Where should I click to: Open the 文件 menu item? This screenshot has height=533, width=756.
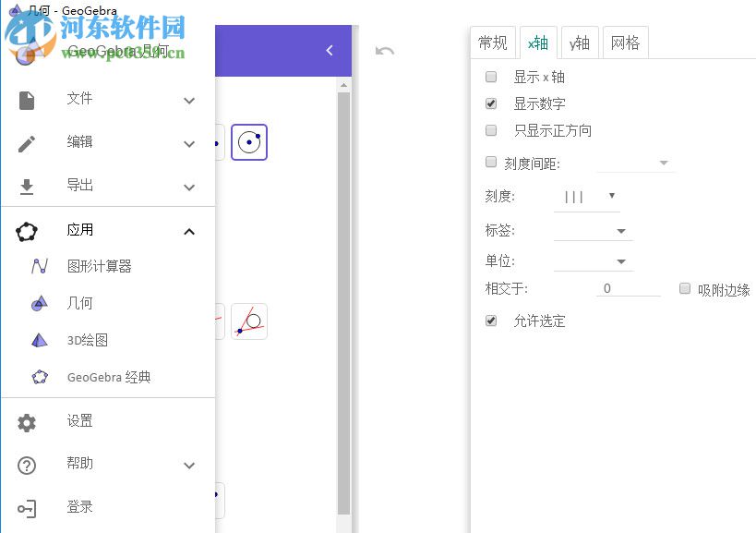(x=108, y=101)
